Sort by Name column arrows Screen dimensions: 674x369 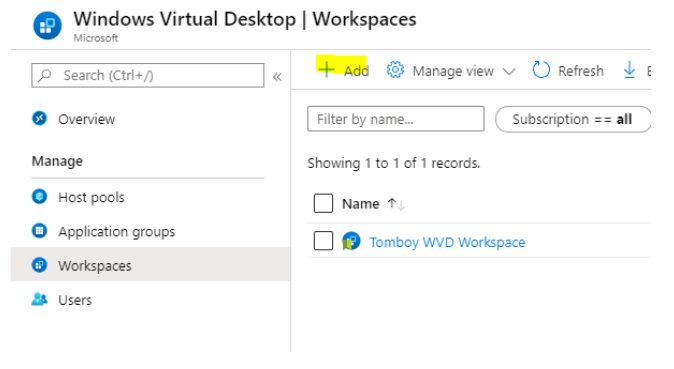(396, 204)
